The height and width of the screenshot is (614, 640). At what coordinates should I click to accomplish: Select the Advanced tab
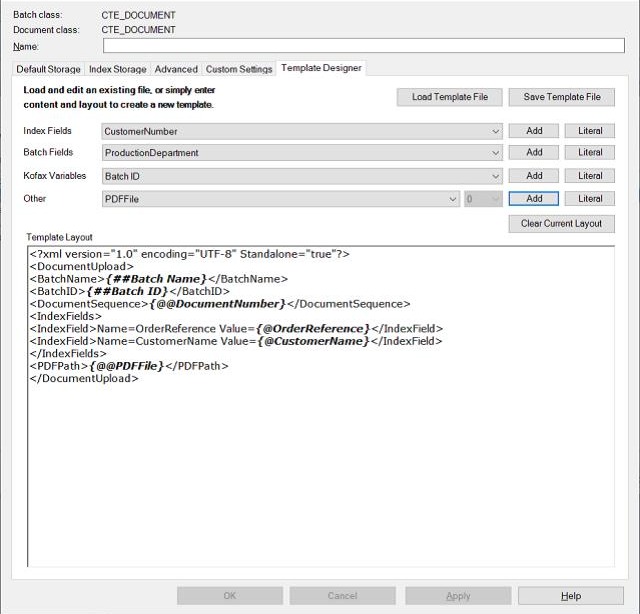[x=176, y=69]
